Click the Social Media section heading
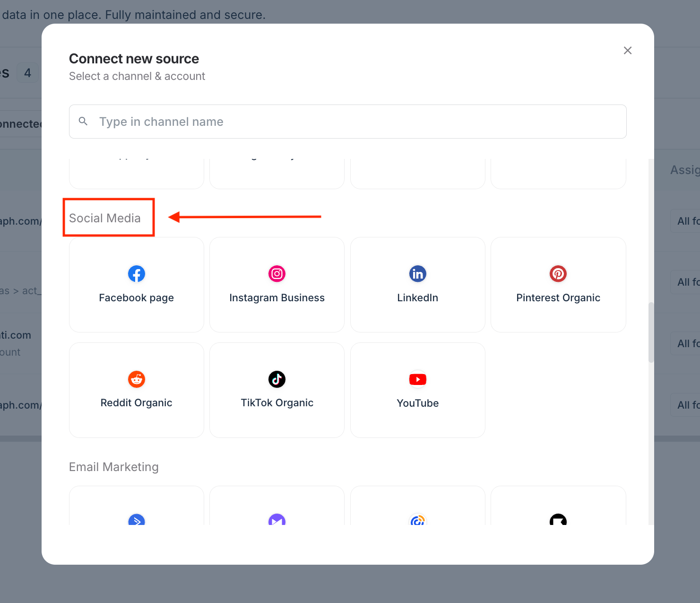This screenshot has width=700, height=603. click(105, 218)
